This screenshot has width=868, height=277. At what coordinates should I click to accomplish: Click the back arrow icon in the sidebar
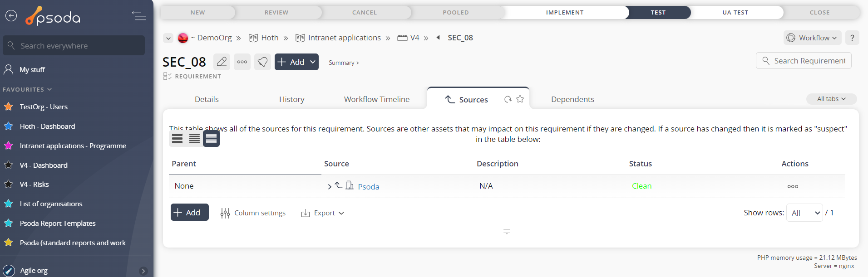point(11,16)
